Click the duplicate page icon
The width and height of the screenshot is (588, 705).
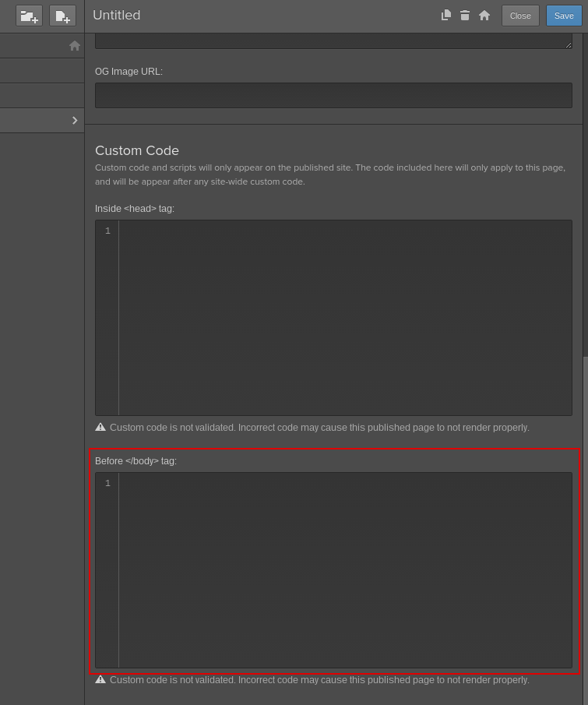pyautogui.click(x=446, y=16)
